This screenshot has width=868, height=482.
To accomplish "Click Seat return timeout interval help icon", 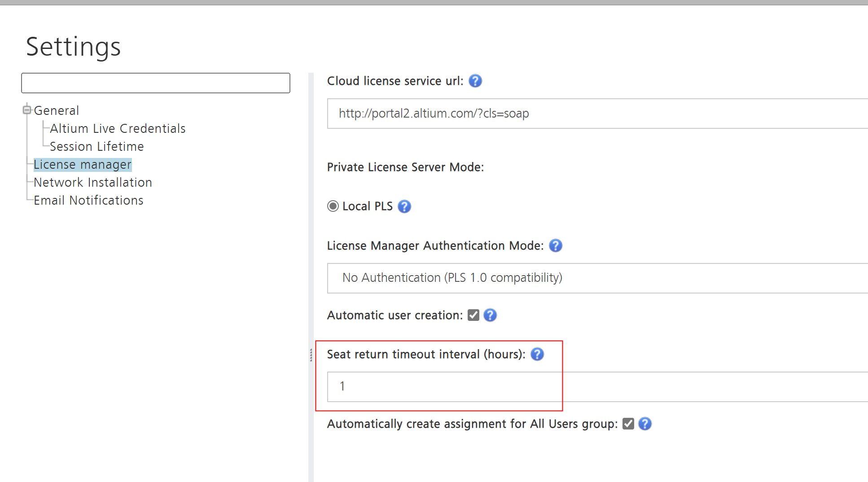I will (x=537, y=355).
